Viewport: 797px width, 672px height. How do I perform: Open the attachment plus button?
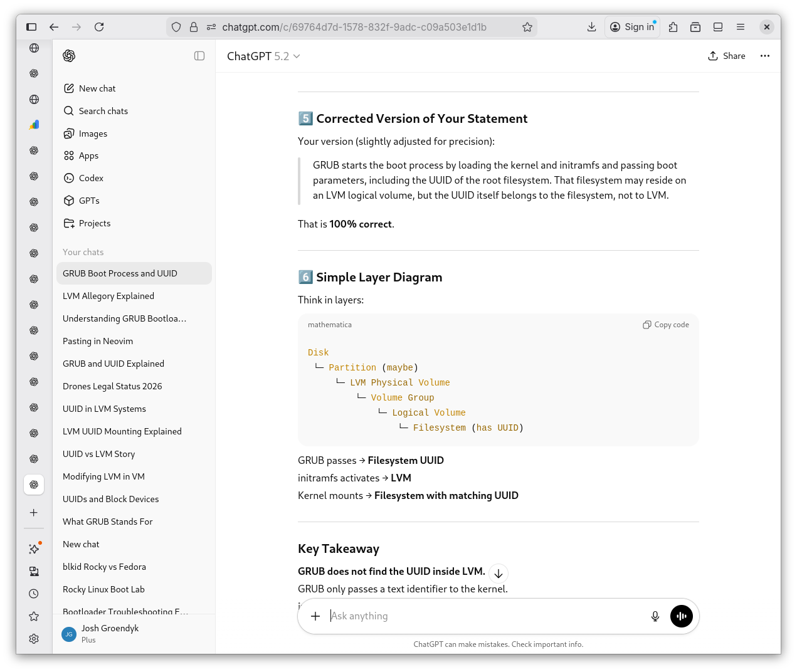315,616
